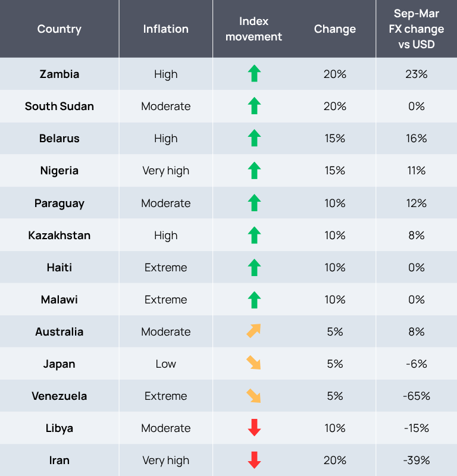
Task: Click the Inflation column header
Action: point(165,29)
